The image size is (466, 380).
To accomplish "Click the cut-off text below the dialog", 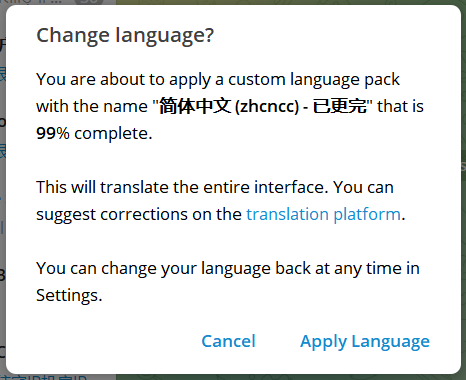I will pos(45,377).
